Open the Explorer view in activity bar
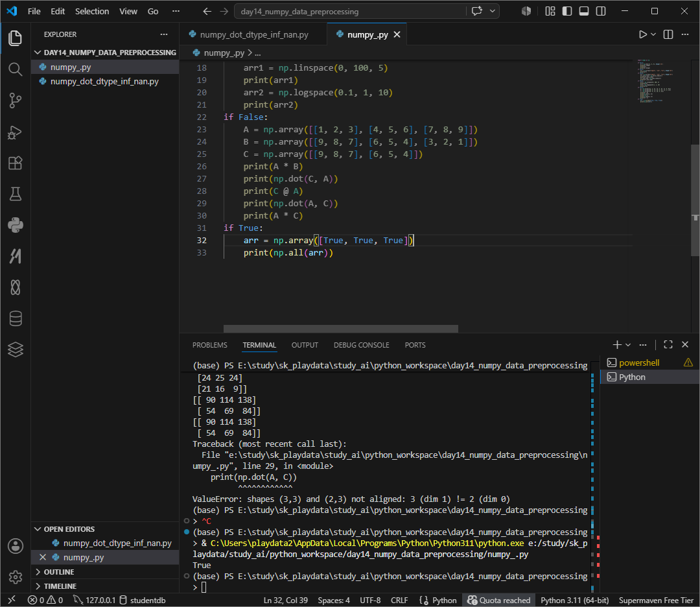 15,38
